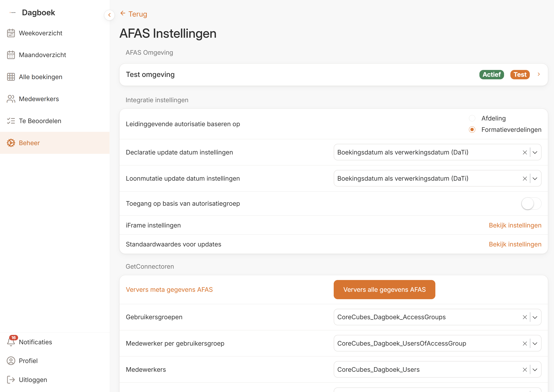Viewport: 554px width, 392px height.
Task: Click the Maandoverzicht calendar icon
Action: pyautogui.click(x=11, y=55)
